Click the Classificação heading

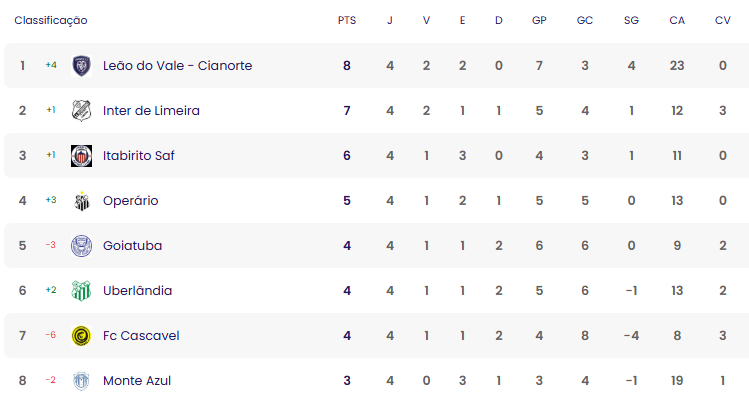[51, 20]
